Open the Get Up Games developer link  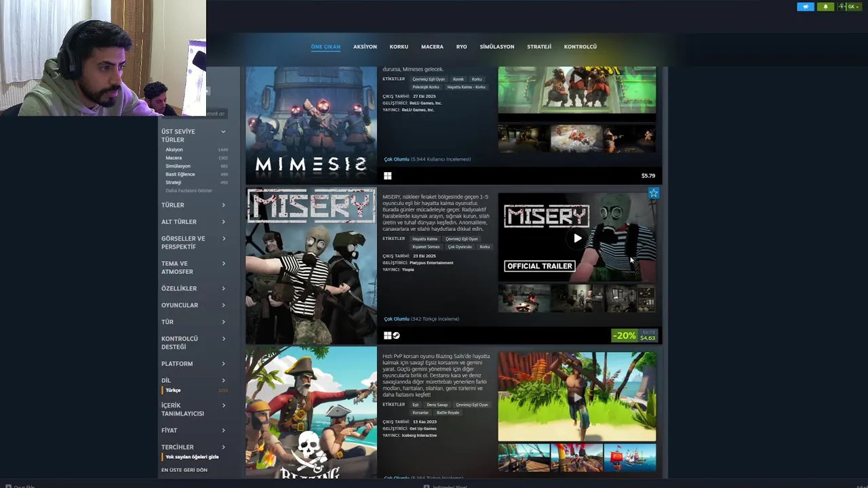[x=423, y=428]
